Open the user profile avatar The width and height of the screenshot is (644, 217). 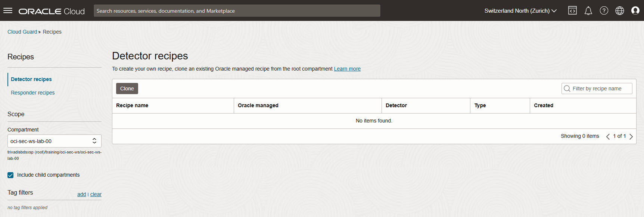pos(635,10)
